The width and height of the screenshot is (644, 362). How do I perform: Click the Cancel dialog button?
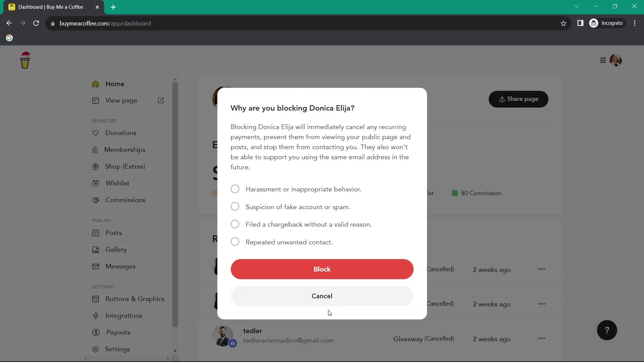(x=322, y=296)
